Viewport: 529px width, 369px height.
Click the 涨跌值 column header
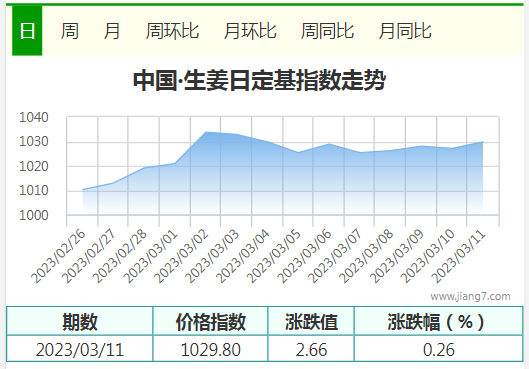point(311,321)
